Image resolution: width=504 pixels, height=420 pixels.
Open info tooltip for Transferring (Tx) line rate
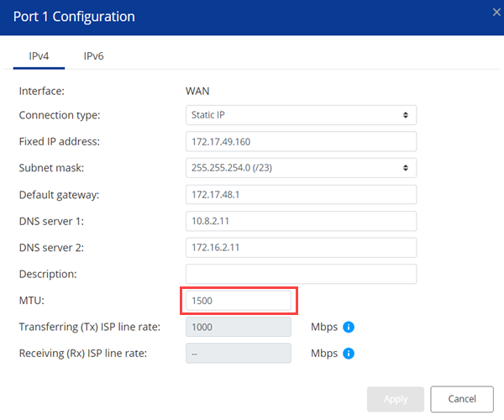point(349,327)
